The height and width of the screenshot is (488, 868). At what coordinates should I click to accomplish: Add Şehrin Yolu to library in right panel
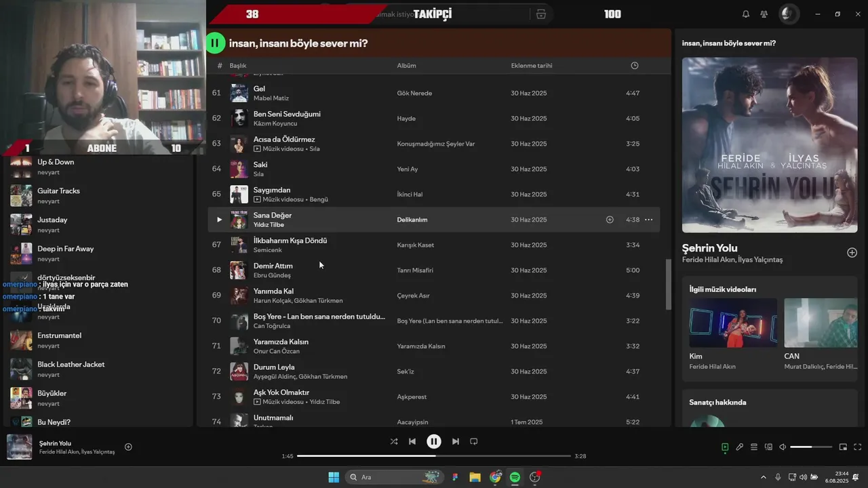pyautogui.click(x=852, y=253)
